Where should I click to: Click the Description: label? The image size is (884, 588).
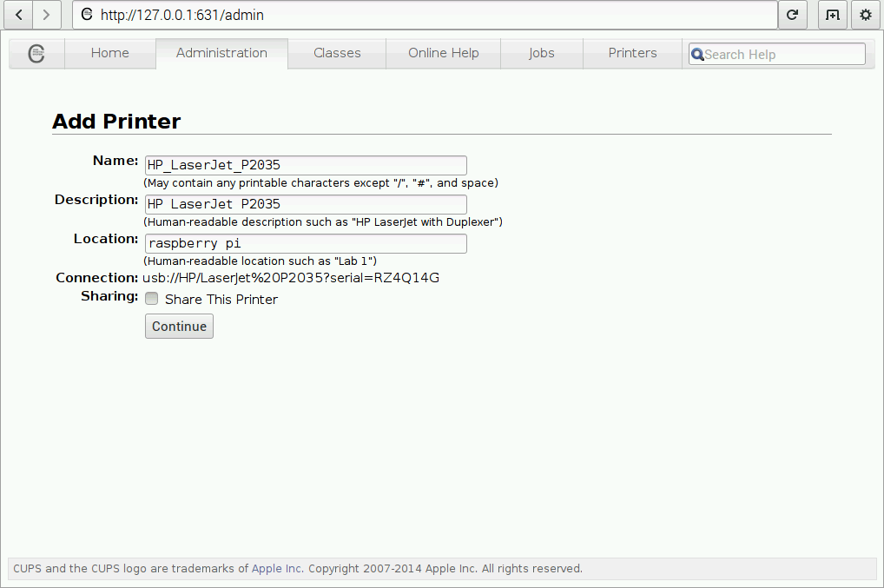[x=96, y=200]
